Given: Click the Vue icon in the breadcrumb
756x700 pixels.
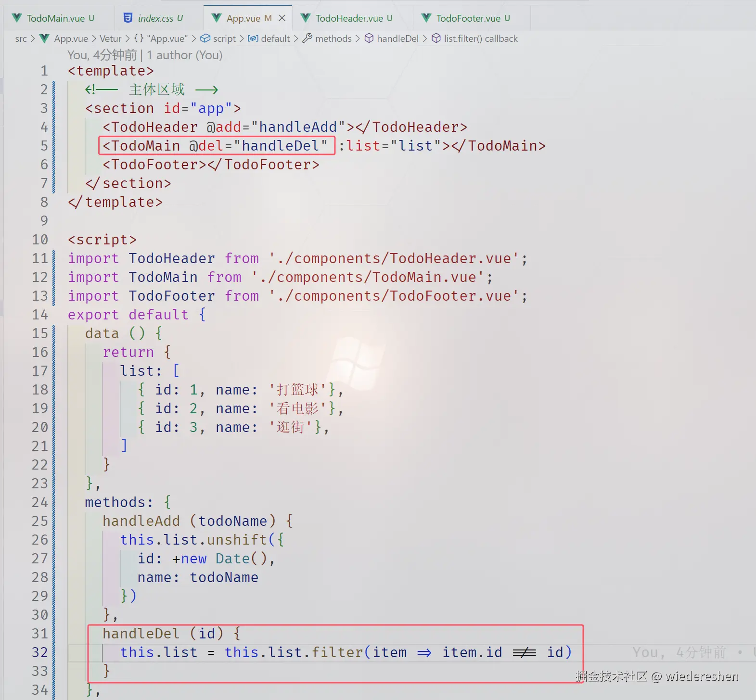Looking at the screenshot, I should click(x=44, y=38).
